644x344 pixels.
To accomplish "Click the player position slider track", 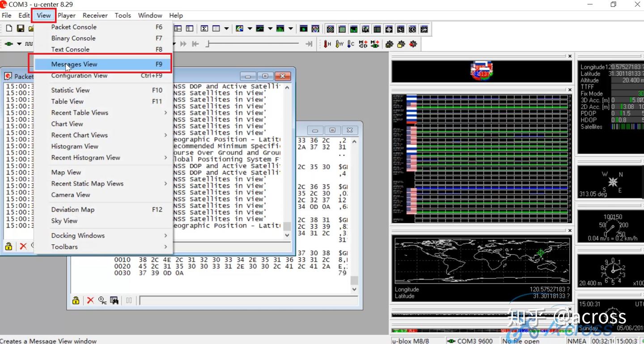I will click(253, 44).
